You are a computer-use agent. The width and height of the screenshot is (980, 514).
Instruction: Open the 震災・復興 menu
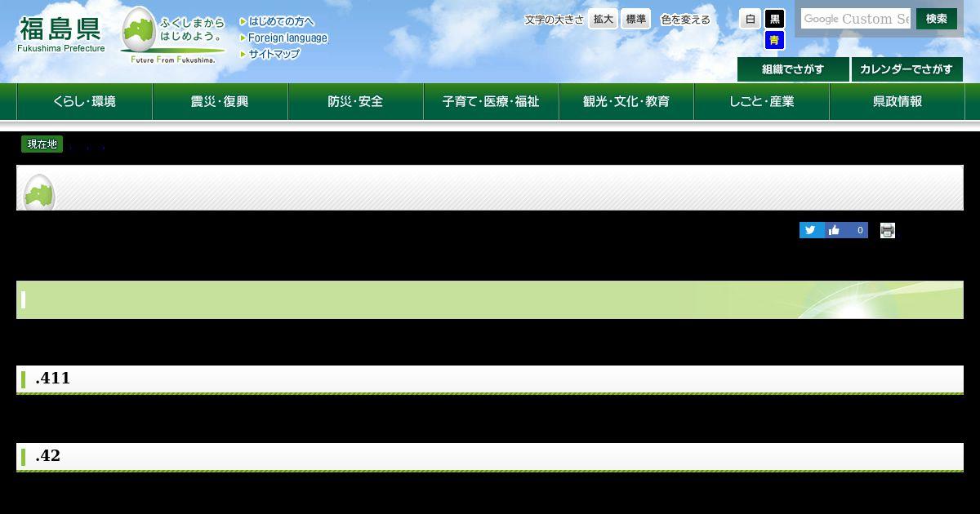[220, 102]
